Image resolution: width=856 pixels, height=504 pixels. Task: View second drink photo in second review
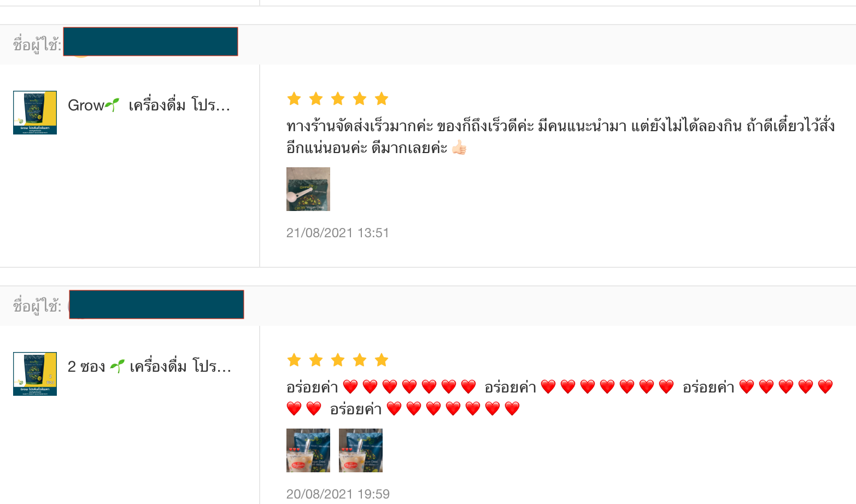click(x=361, y=450)
